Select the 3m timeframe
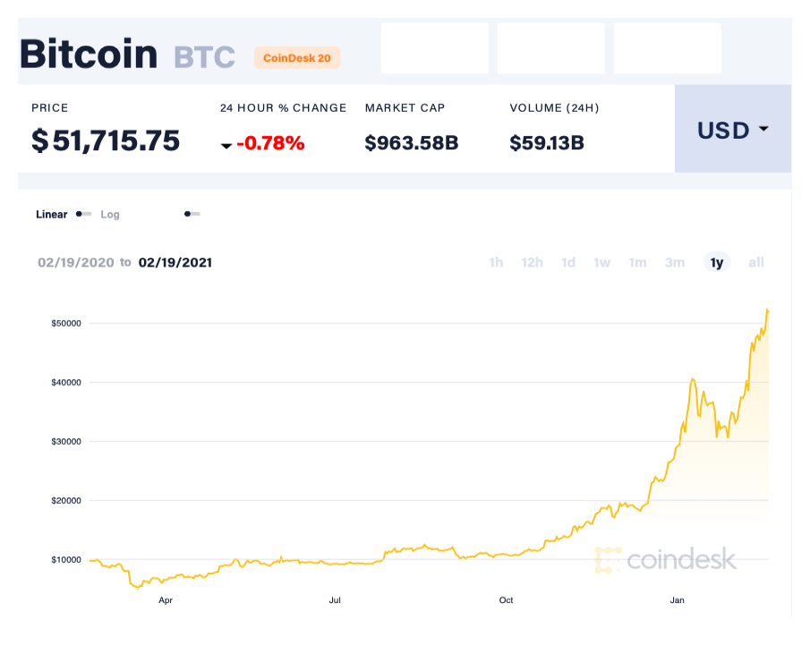The height and width of the screenshot is (672, 810). pyautogui.click(x=674, y=262)
